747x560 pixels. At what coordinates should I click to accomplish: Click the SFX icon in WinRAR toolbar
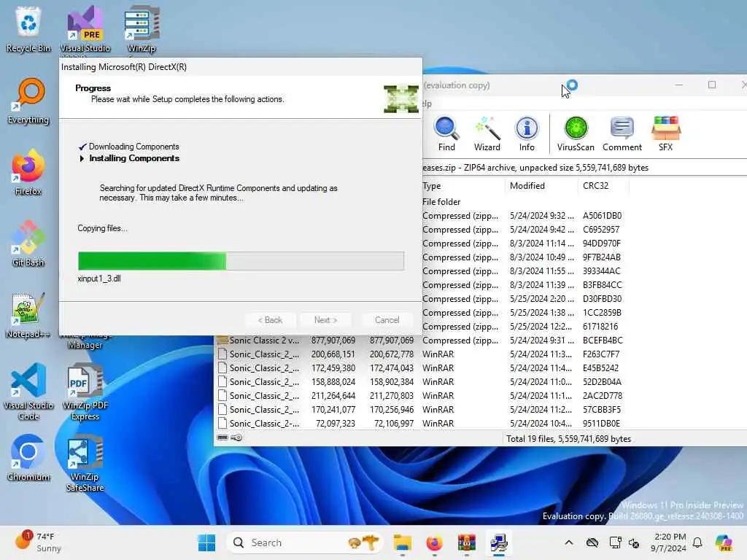coord(665,134)
